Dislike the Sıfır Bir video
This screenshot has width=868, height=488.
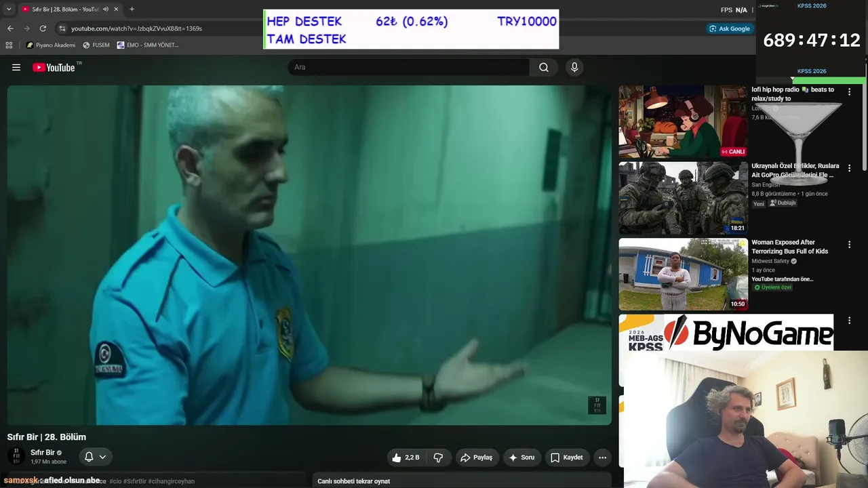[x=438, y=457]
